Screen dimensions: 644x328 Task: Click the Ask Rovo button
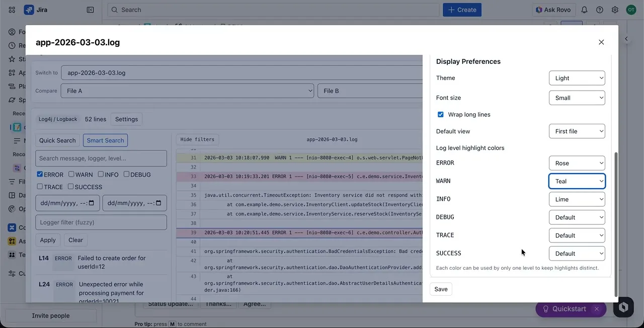click(x=553, y=10)
